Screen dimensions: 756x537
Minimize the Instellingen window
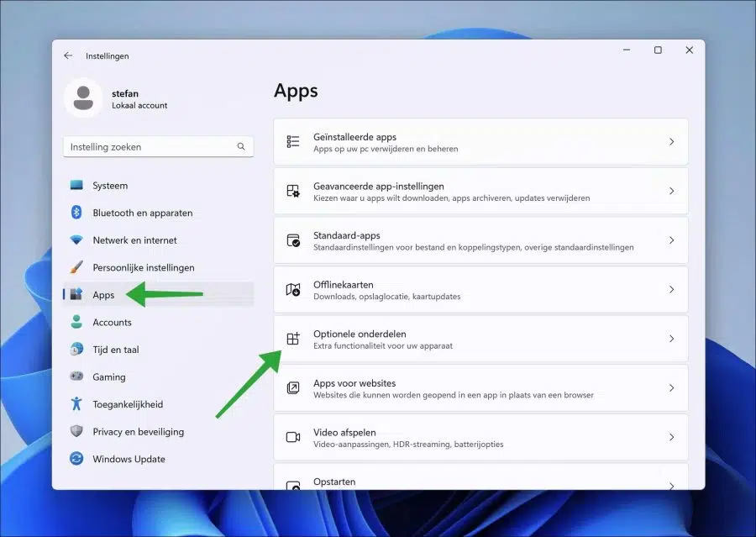click(x=627, y=50)
